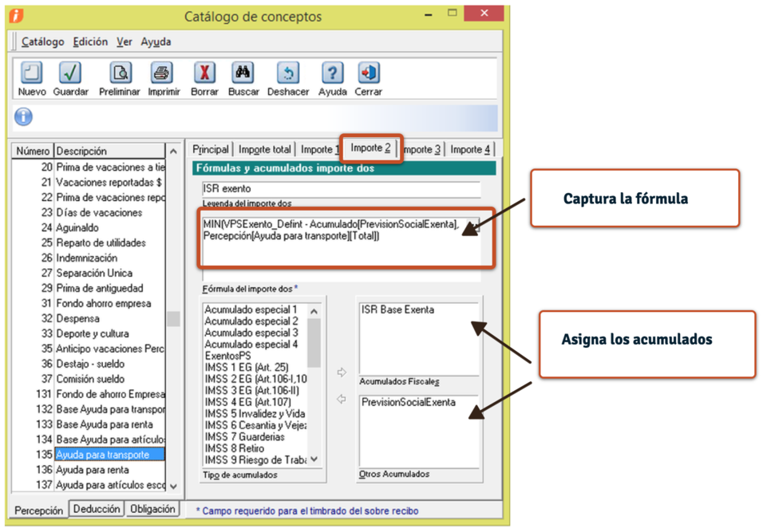Select concept 133 Base Ayuda para renta
The height and width of the screenshot is (532, 763).
click(x=89, y=424)
